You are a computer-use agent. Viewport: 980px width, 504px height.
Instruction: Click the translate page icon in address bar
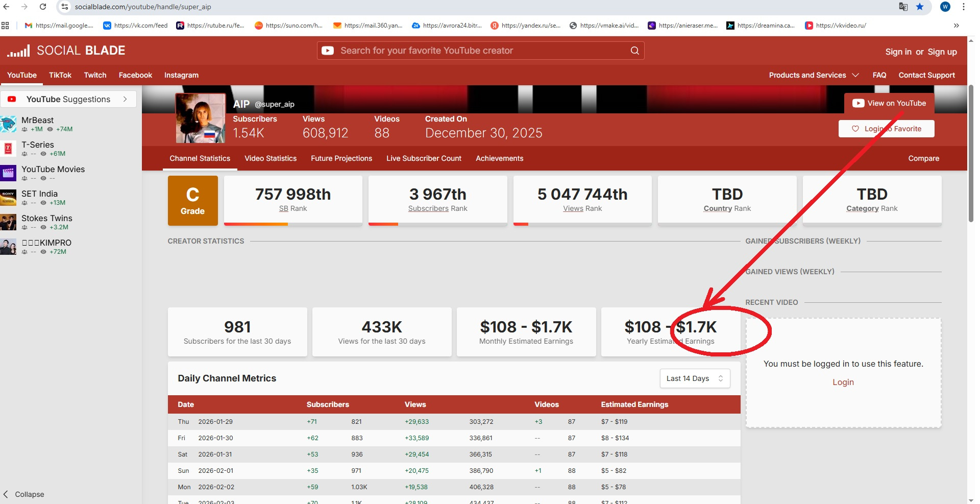tap(903, 7)
